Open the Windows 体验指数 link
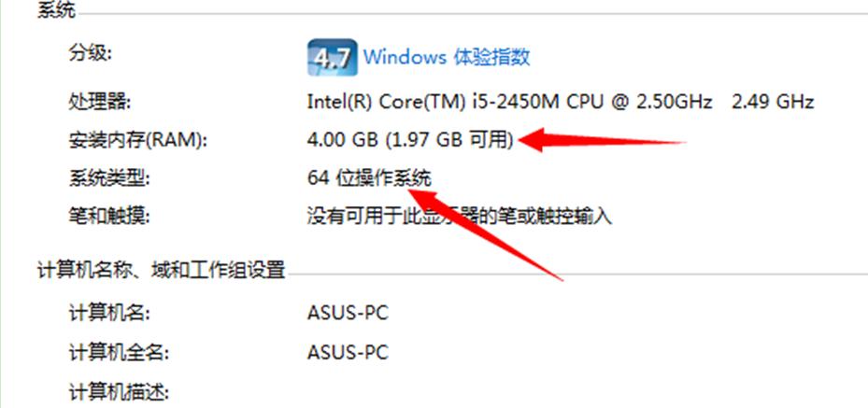868x408 pixels. 447,57
